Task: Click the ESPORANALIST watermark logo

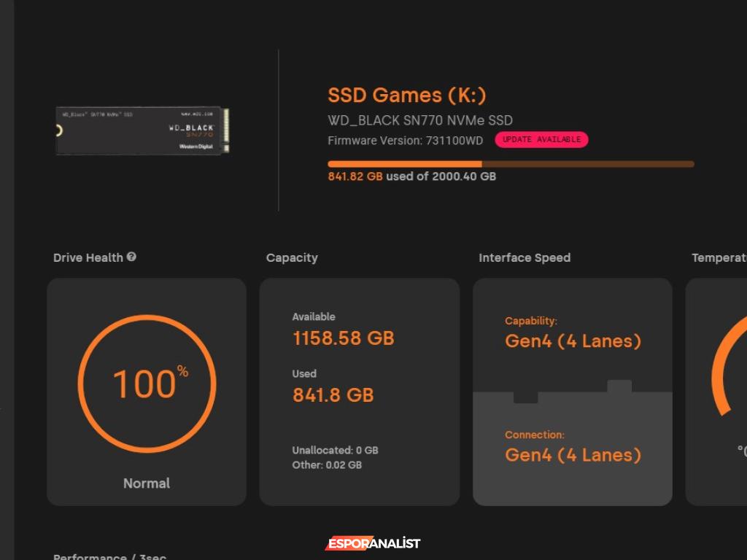Action: coord(373,543)
